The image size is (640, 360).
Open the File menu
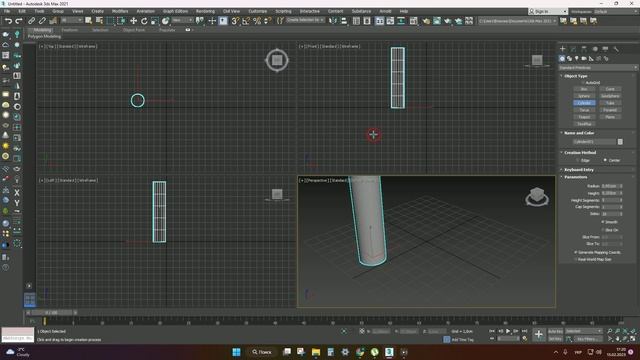[x=7, y=11]
